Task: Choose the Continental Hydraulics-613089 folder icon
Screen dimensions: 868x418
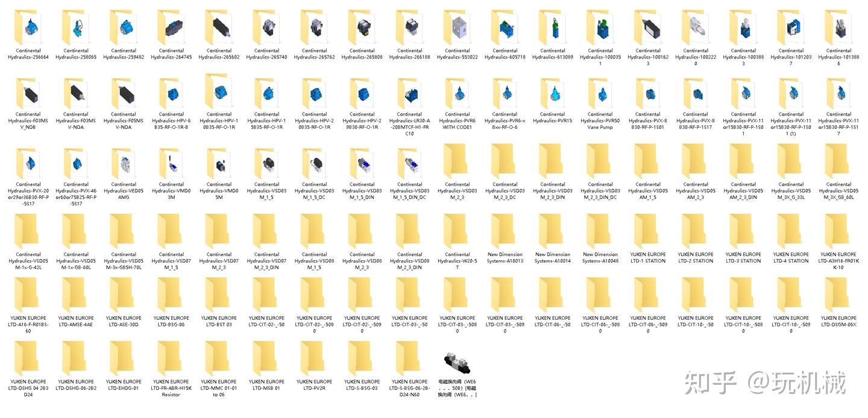Action: click(x=553, y=27)
